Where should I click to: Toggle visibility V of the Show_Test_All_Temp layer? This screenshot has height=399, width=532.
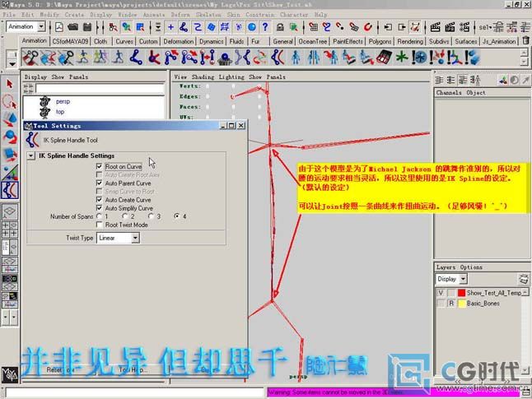point(441,293)
